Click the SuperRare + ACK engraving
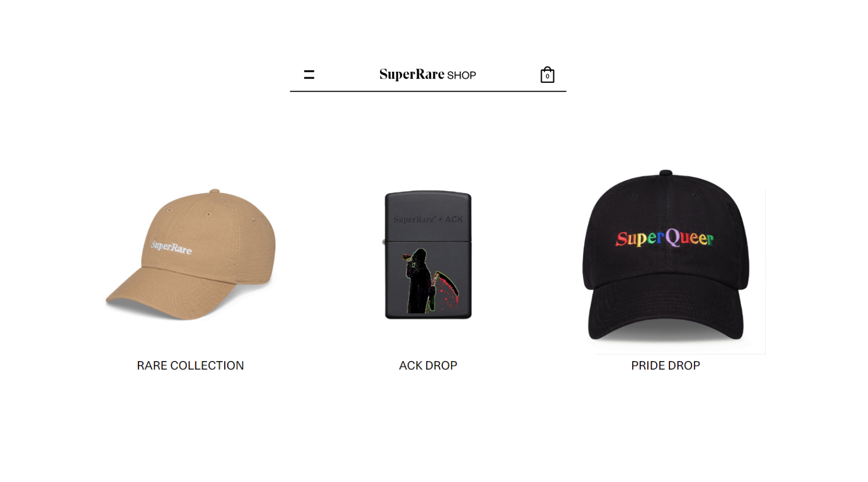 (x=428, y=219)
